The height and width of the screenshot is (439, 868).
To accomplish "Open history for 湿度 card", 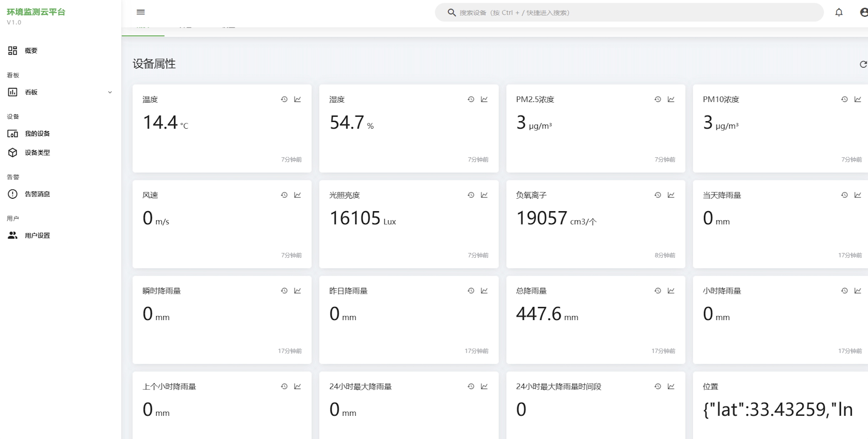I will pyautogui.click(x=471, y=99).
